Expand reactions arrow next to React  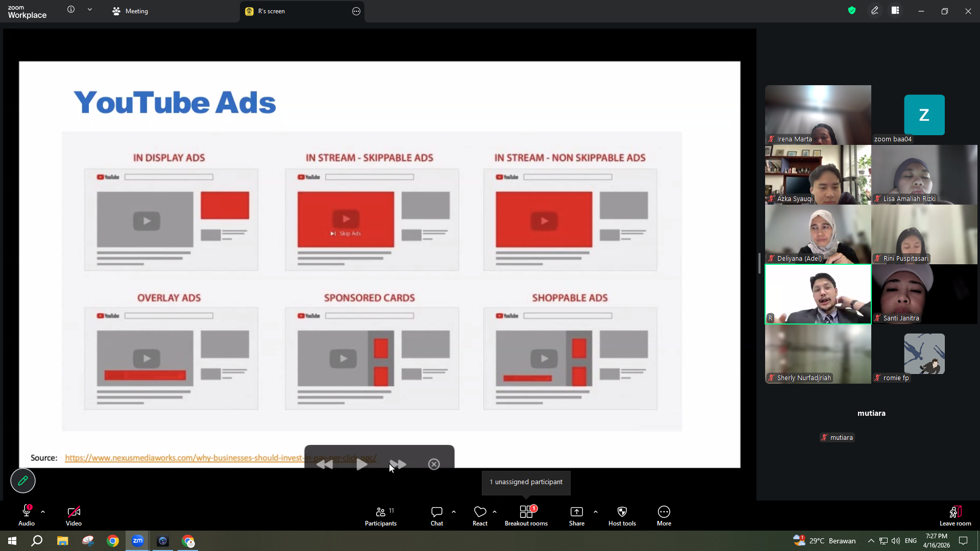pyautogui.click(x=495, y=512)
